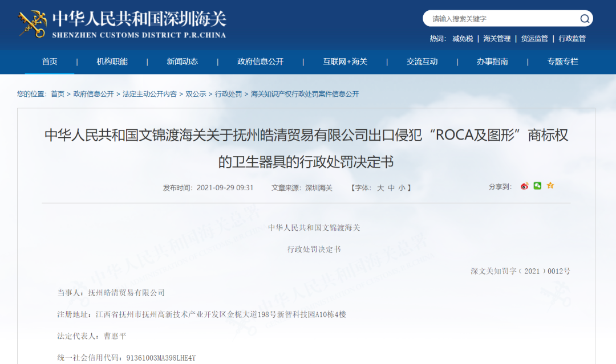Click the English title SHENZHEN CUSTOMS DISTRICT P.R.CHINA

point(139,35)
